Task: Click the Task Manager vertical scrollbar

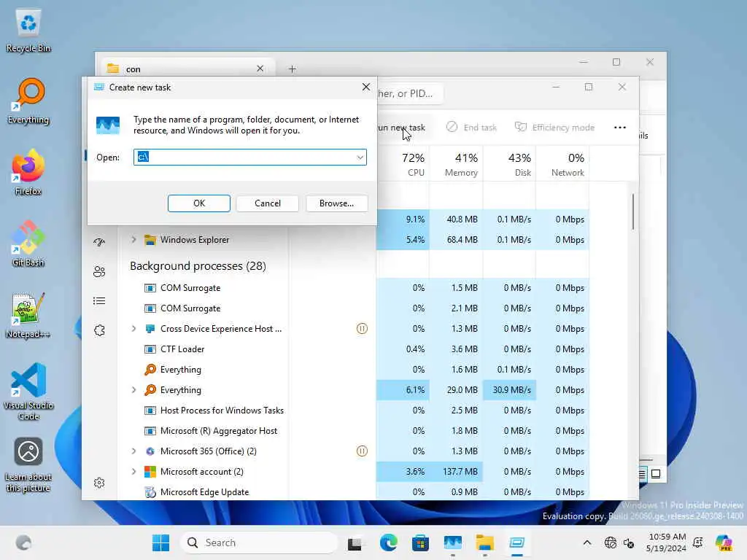Action: point(632,212)
